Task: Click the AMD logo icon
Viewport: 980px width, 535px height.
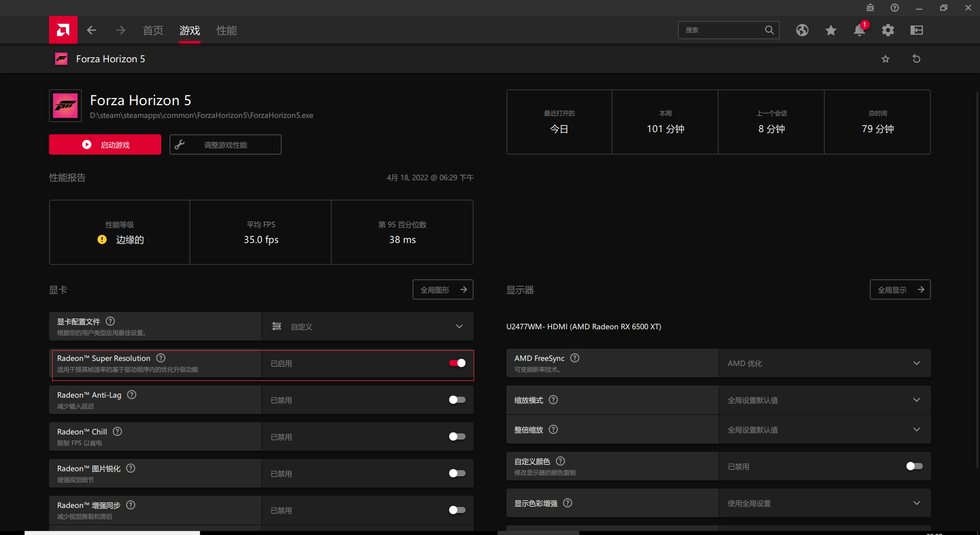Action: pos(63,30)
